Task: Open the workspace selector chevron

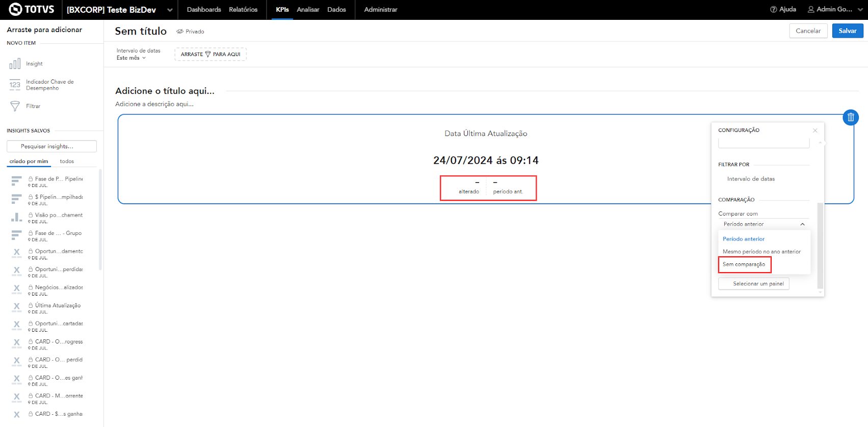Action: 170,10
